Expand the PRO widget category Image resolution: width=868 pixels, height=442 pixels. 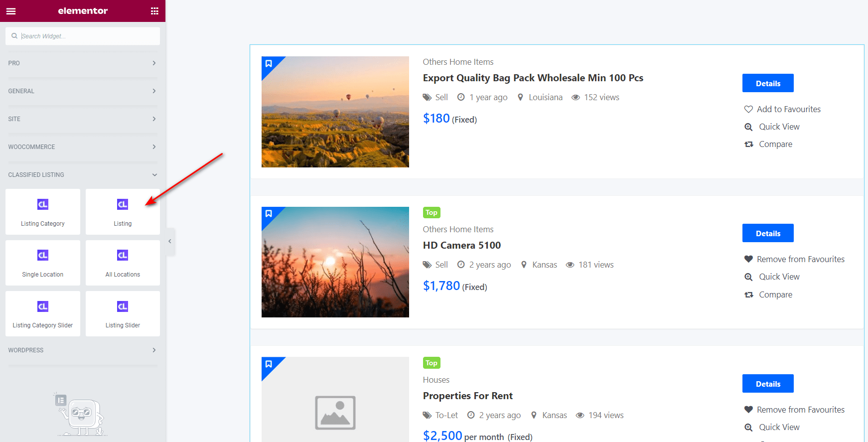[83, 63]
